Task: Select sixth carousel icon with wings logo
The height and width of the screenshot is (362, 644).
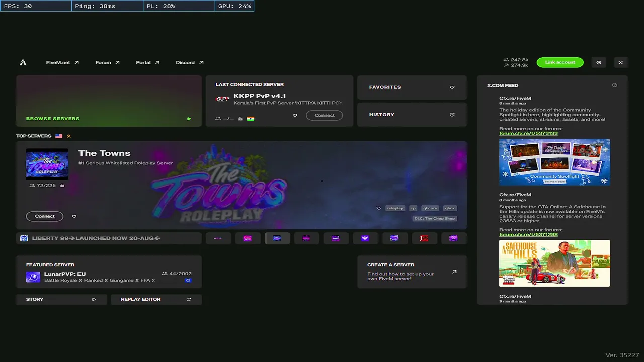Action: tap(365, 238)
